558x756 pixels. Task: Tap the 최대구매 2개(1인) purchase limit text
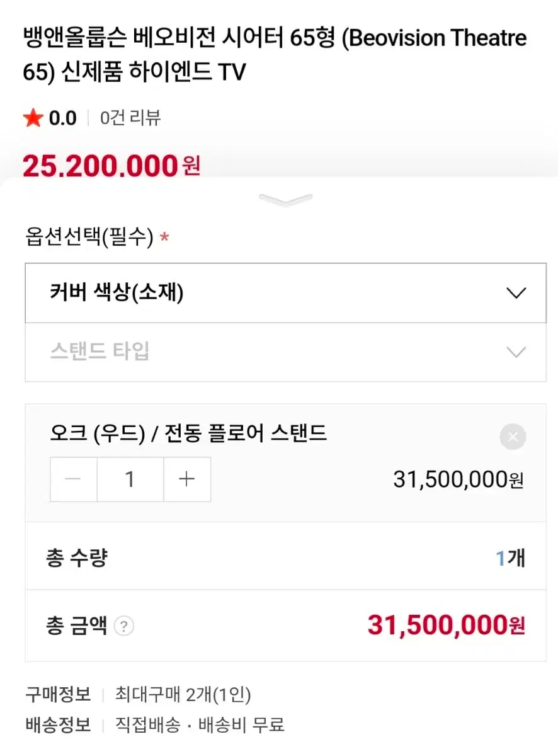coord(183,695)
